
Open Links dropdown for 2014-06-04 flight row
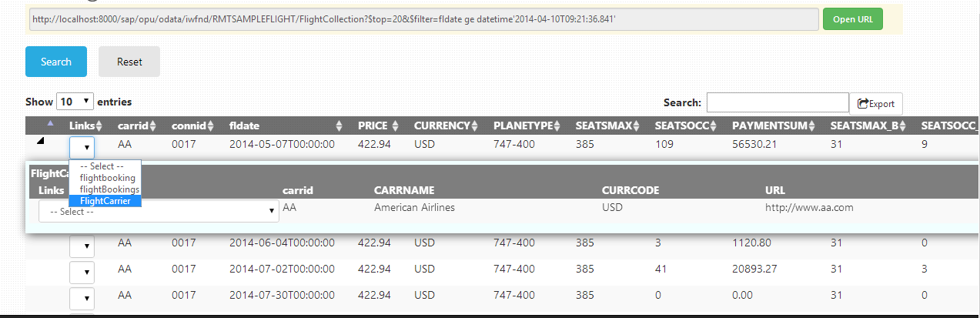[x=82, y=246]
